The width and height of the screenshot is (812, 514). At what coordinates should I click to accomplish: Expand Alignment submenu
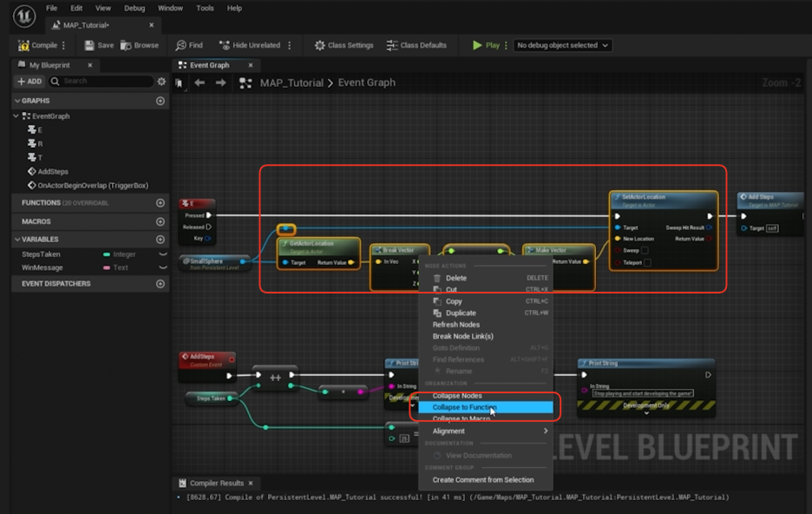[x=487, y=432]
